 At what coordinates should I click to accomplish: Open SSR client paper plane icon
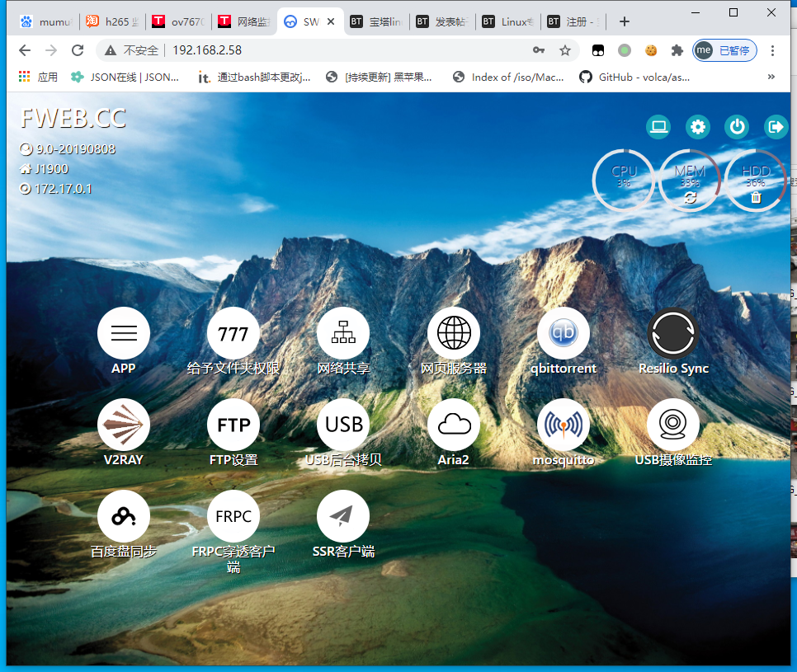(343, 516)
